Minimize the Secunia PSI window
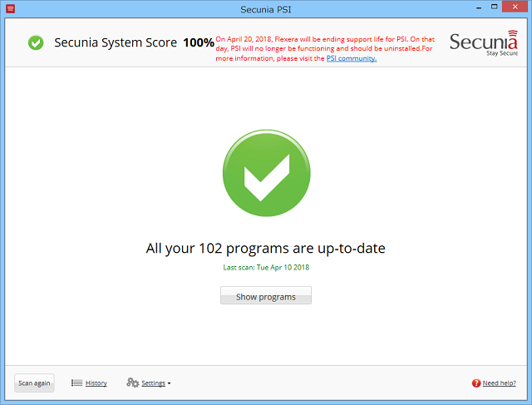Screen dimensions: 532x405 click(479, 7)
